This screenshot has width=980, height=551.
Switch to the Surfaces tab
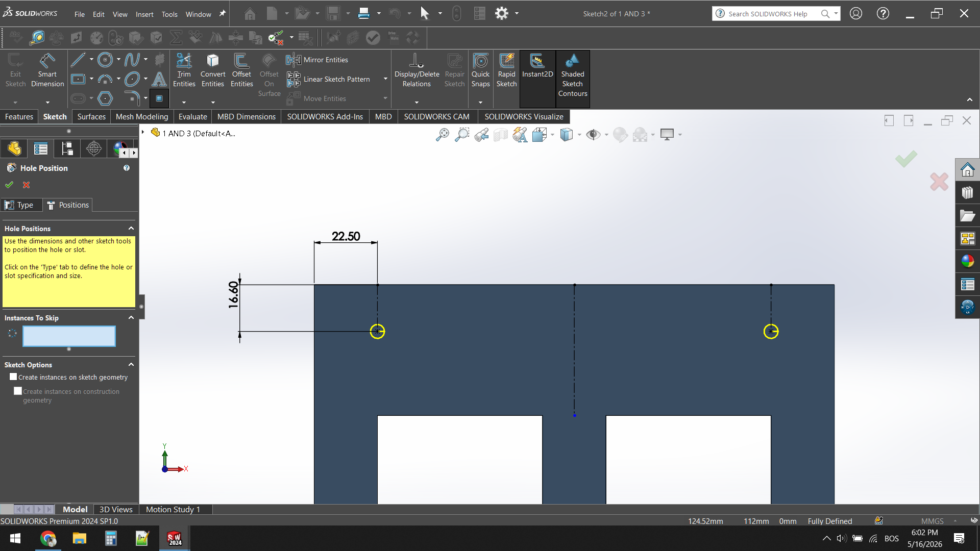click(91, 117)
